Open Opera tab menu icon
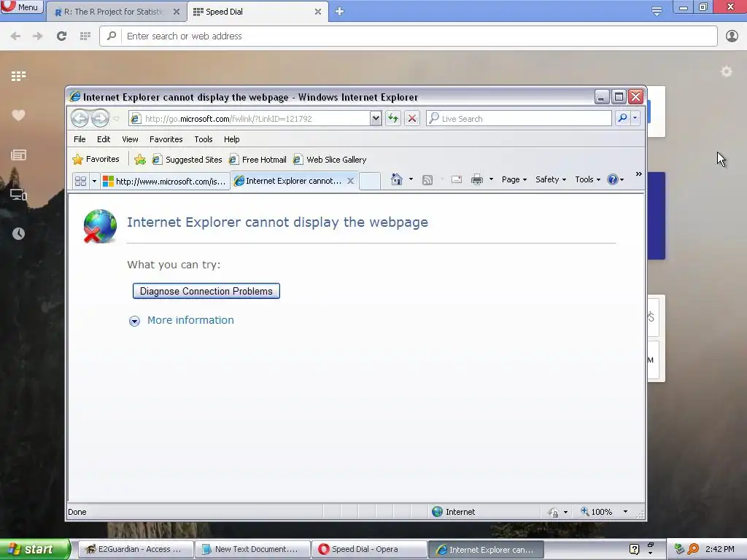747x560 pixels. pyautogui.click(x=657, y=12)
